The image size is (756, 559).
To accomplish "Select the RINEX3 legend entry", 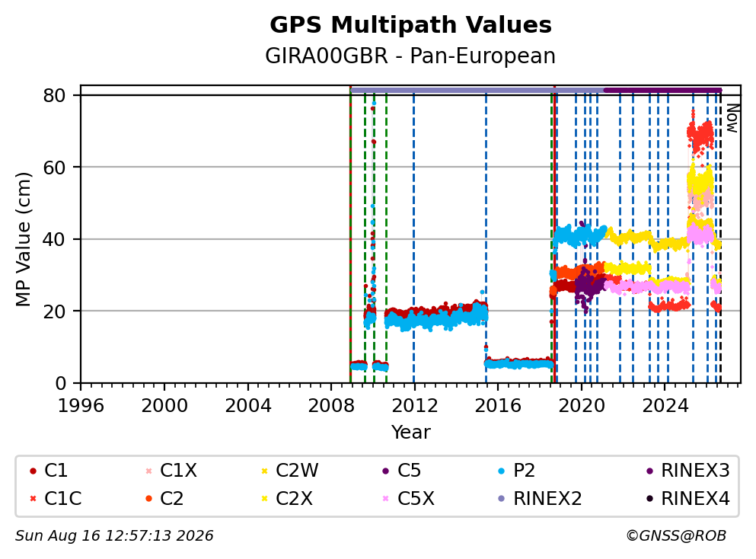I will (x=687, y=470).
